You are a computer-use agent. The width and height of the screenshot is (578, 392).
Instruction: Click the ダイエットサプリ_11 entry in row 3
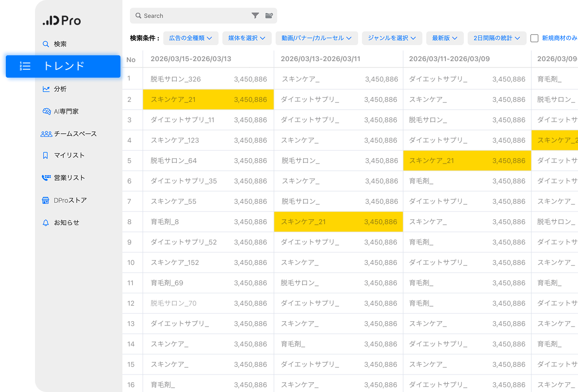point(182,120)
